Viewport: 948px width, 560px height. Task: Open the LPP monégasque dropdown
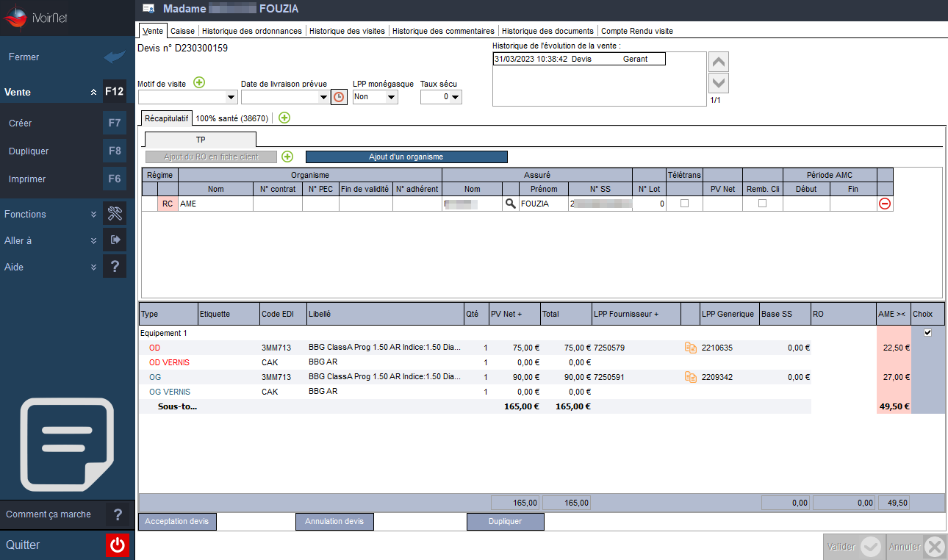376,97
